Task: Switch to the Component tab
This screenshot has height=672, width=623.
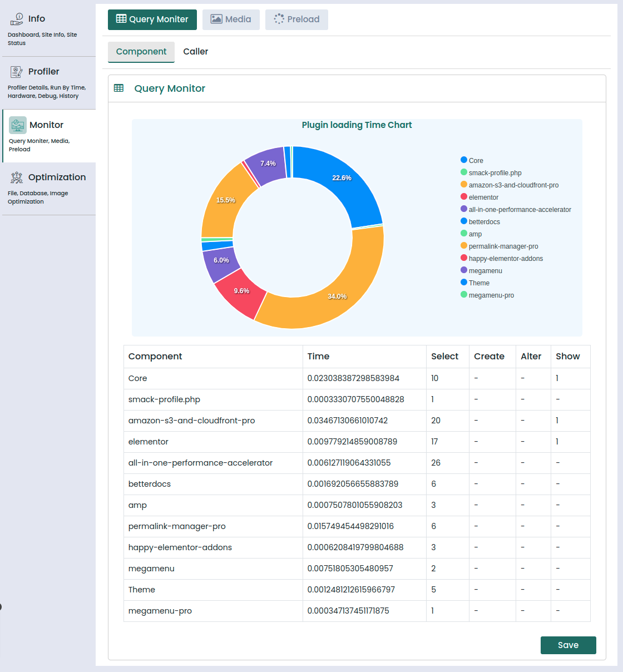Action: click(141, 52)
